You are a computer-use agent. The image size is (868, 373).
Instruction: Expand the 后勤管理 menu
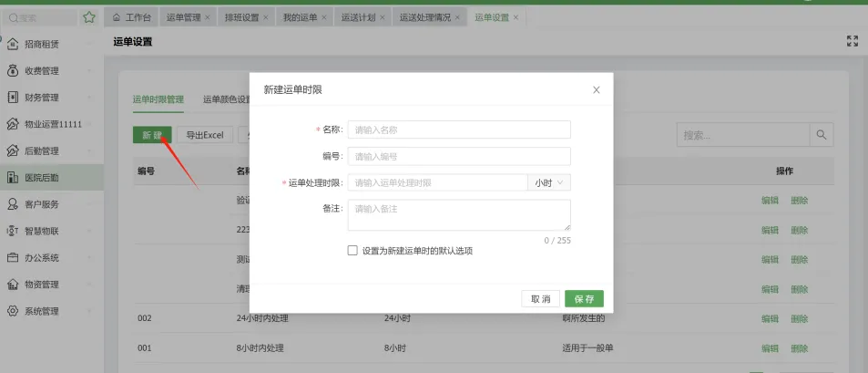pyautogui.click(x=89, y=150)
